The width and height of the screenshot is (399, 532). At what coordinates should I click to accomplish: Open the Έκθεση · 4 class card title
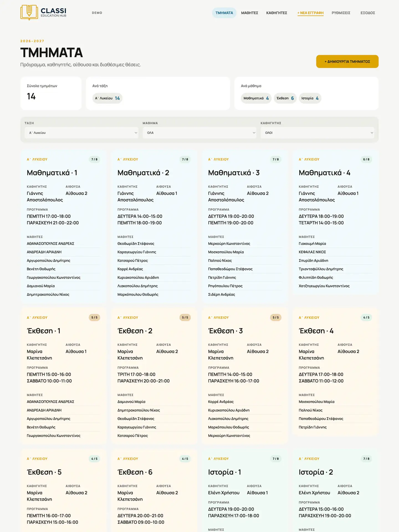316,331
